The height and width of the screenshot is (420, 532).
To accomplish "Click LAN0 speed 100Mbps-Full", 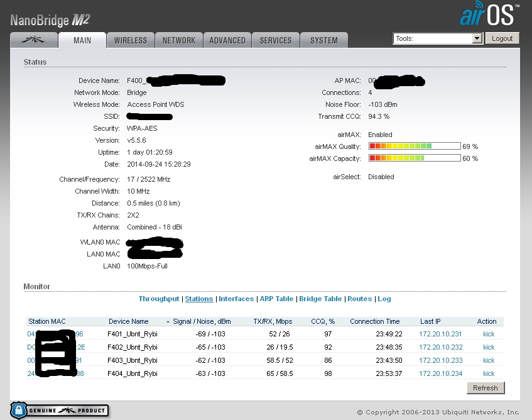I will coord(147,266).
